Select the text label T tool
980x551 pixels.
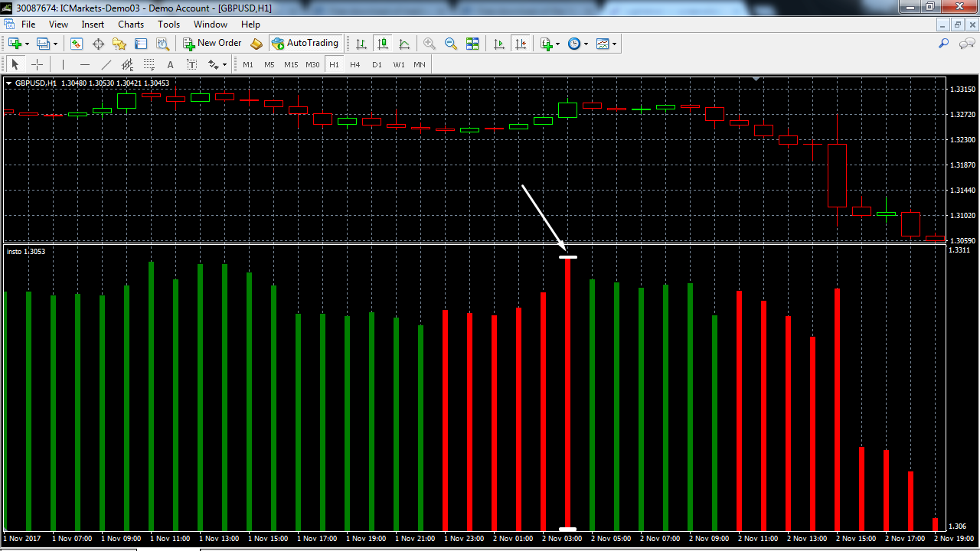[191, 64]
